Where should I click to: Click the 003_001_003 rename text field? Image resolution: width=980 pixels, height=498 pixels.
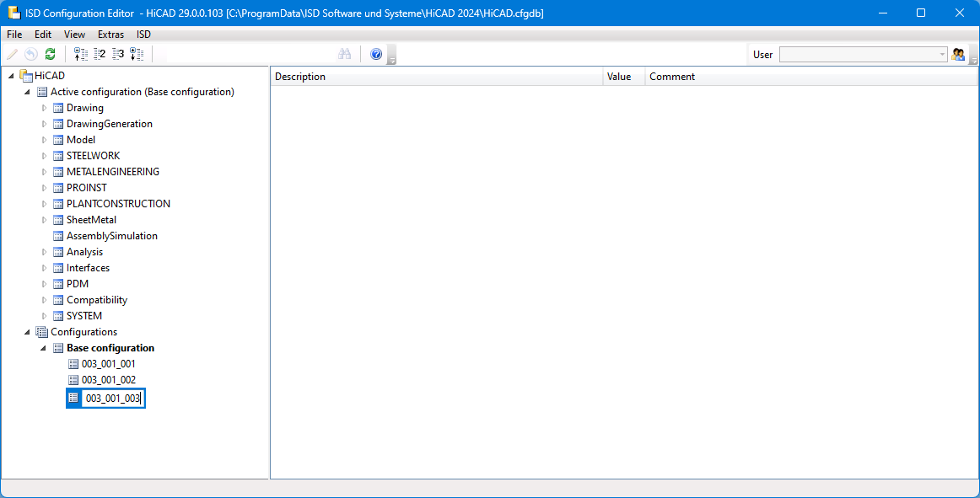(113, 398)
